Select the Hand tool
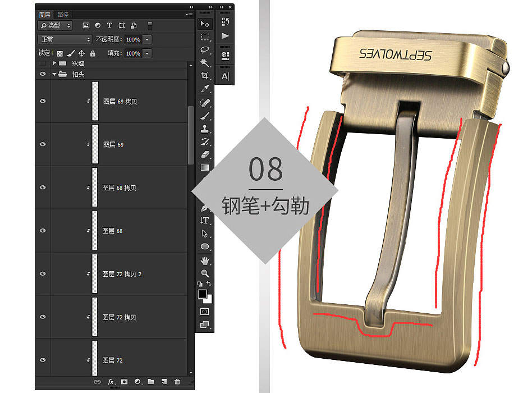Image resolution: width=532 pixels, height=393 pixels. coord(205,261)
